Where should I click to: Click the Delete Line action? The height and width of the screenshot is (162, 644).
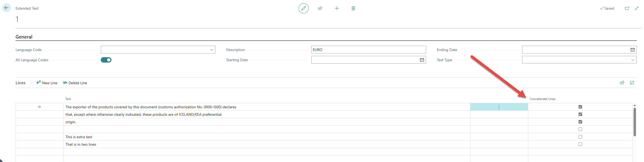coord(75,83)
